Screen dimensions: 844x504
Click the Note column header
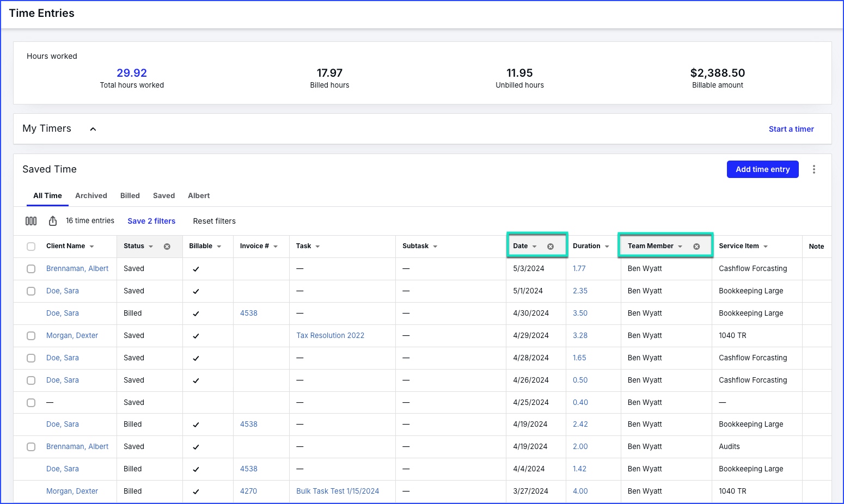[816, 247]
